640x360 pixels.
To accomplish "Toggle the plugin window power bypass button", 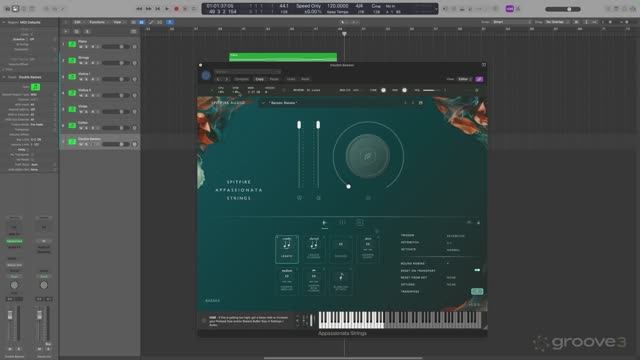I will pos(206,75).
